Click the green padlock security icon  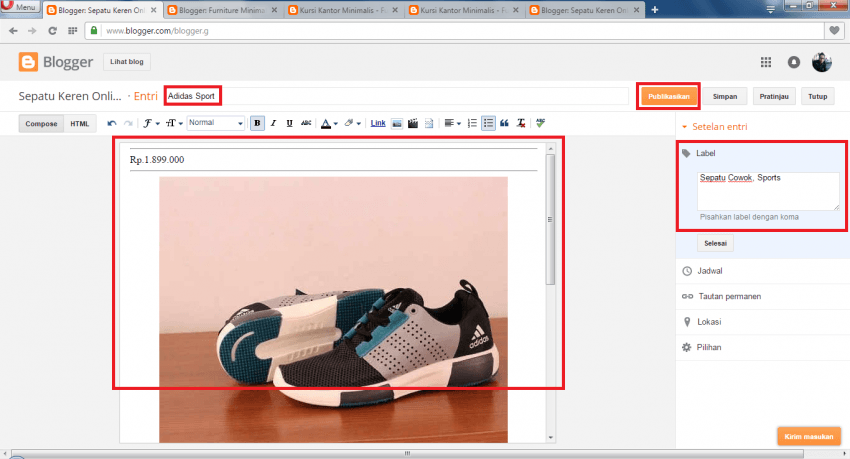coord(94,30)
